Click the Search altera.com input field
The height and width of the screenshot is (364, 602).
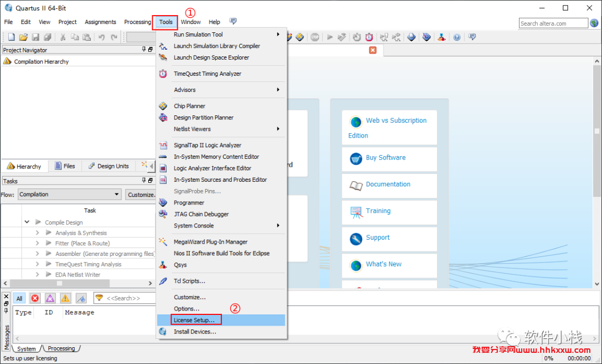click(x=554, y=23)
